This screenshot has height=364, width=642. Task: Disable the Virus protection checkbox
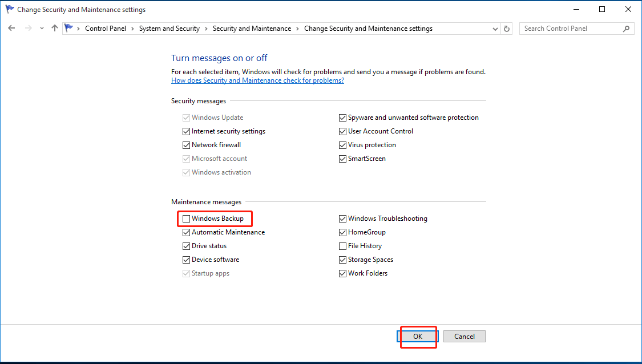coord(342,145)
